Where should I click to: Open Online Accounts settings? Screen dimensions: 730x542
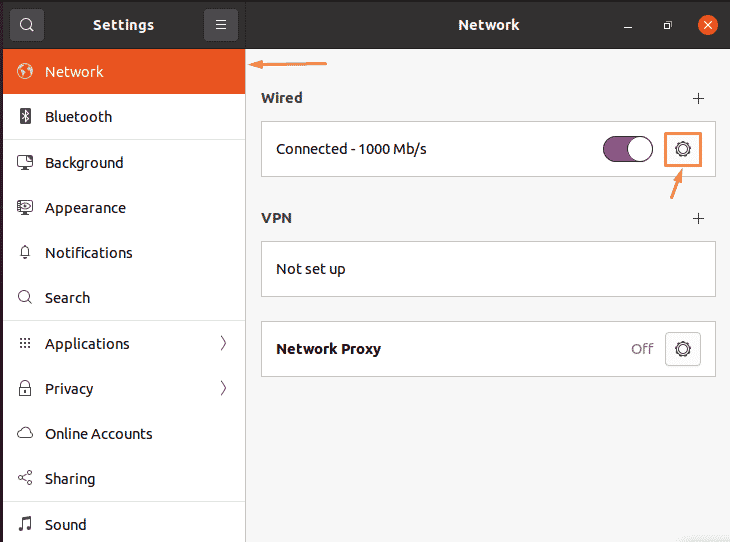(124, 433)
